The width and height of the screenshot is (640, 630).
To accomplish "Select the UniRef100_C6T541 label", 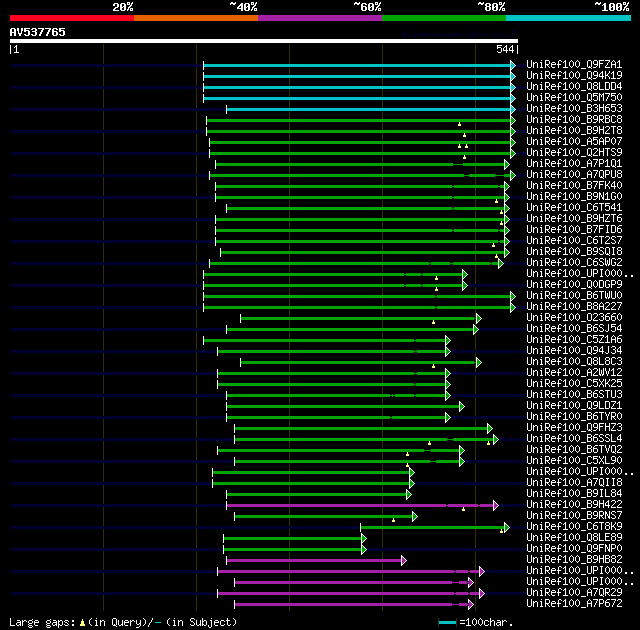I will (574, 208).
